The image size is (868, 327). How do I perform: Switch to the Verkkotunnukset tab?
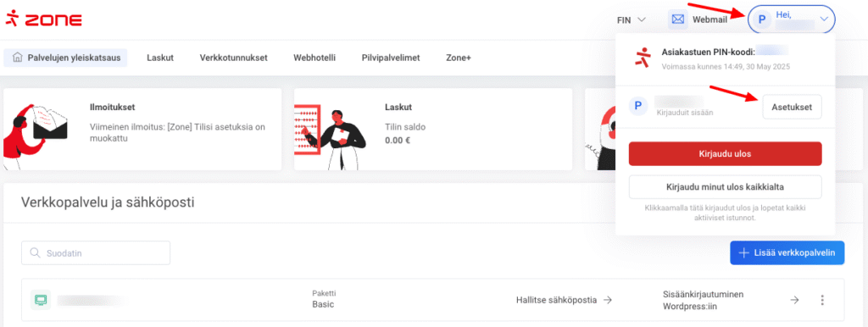(x=234, y=58)
